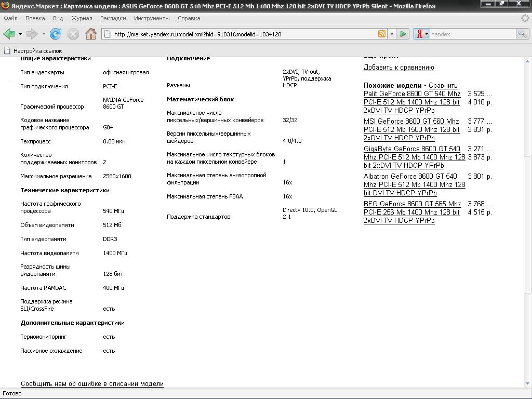This screenshot has width=532, height=399.
Task: Open the Справка menu
Action: click(189, 18)
